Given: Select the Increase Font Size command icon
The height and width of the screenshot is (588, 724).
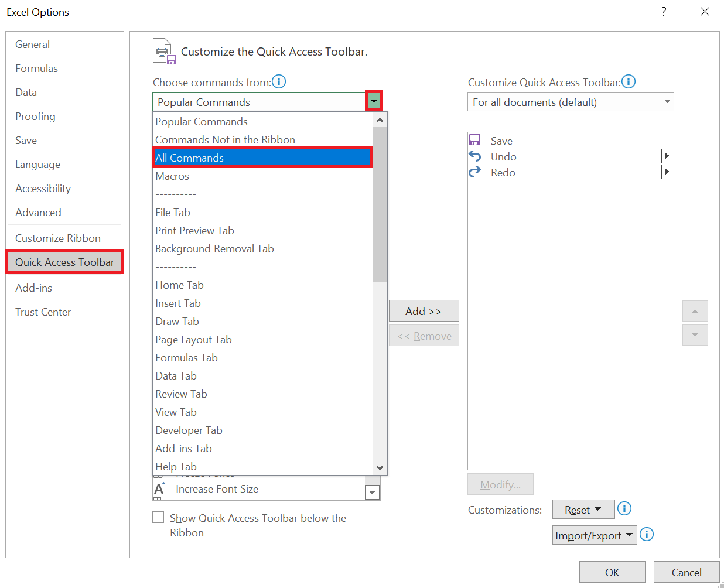Looking at the screenshot, I should coord(159,488).
